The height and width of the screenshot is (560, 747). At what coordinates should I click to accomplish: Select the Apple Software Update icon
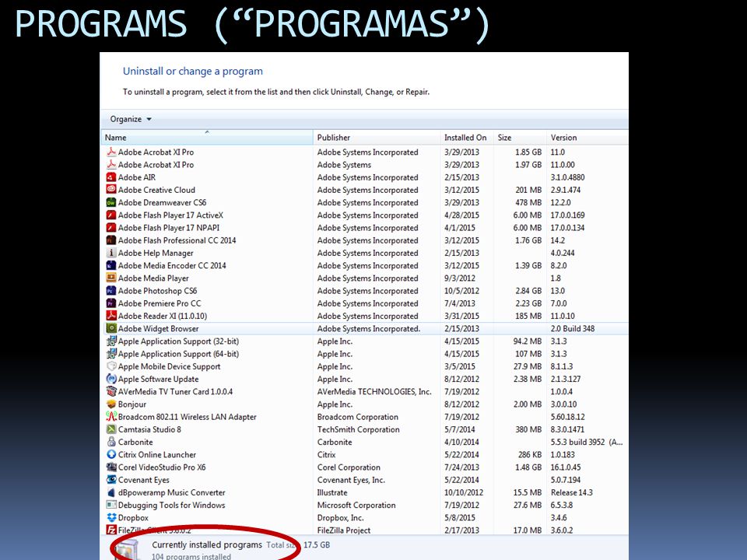[111, 379]
